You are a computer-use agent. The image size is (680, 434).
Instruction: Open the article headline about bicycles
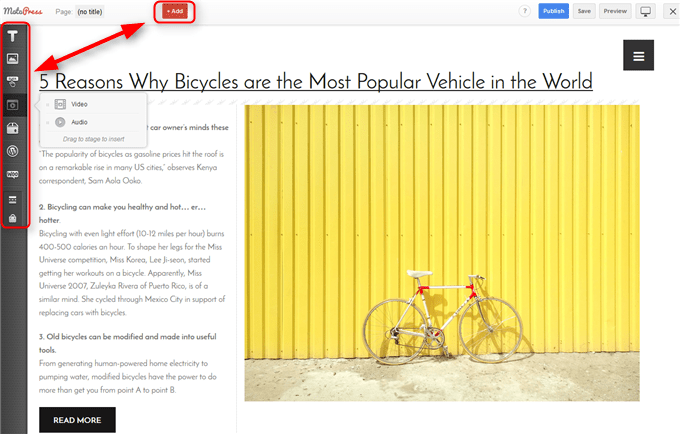point(316,82)
